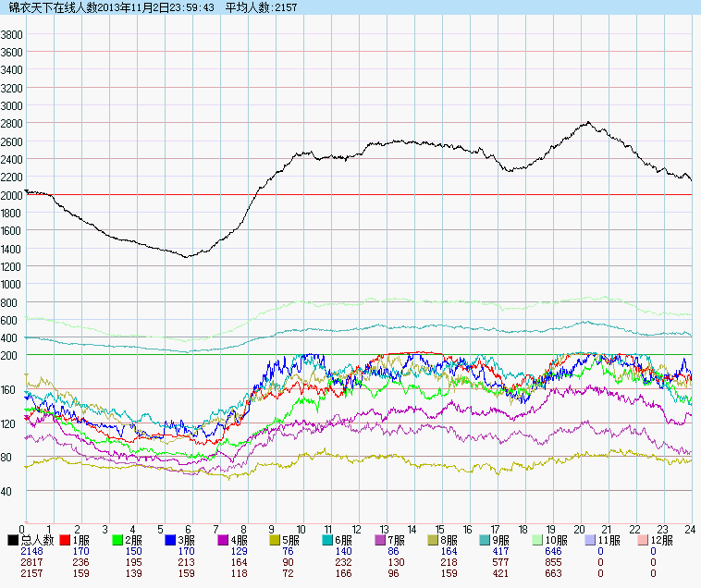
Task: Select the lavender 11服 legend swatch
Action: (x=593, y=540)
